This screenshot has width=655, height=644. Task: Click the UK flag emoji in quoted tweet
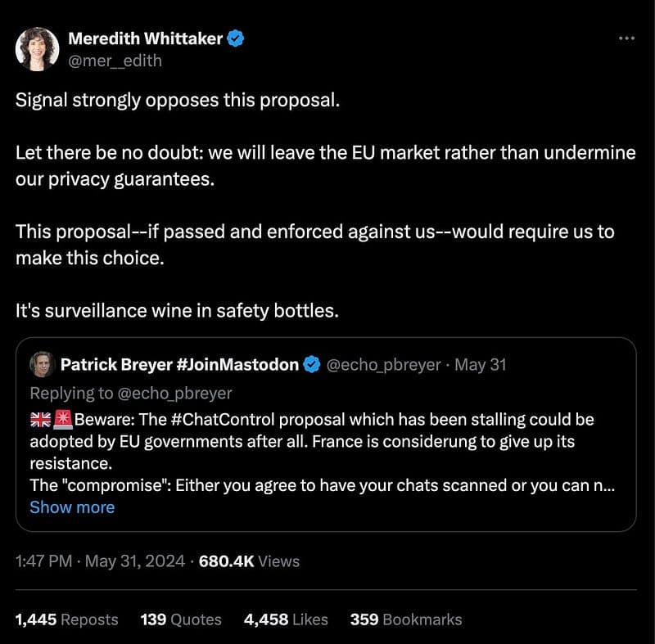[x=40, y=420]
